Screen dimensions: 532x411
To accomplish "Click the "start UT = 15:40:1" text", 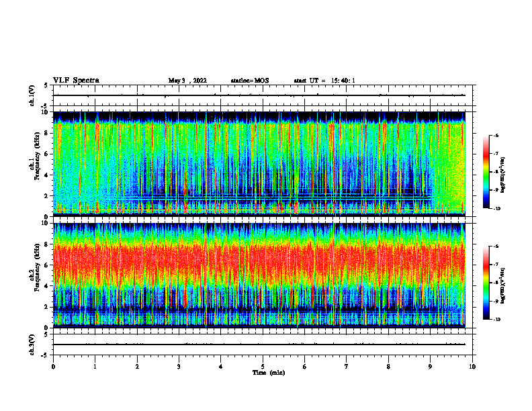I will click(x=324, y=81).
